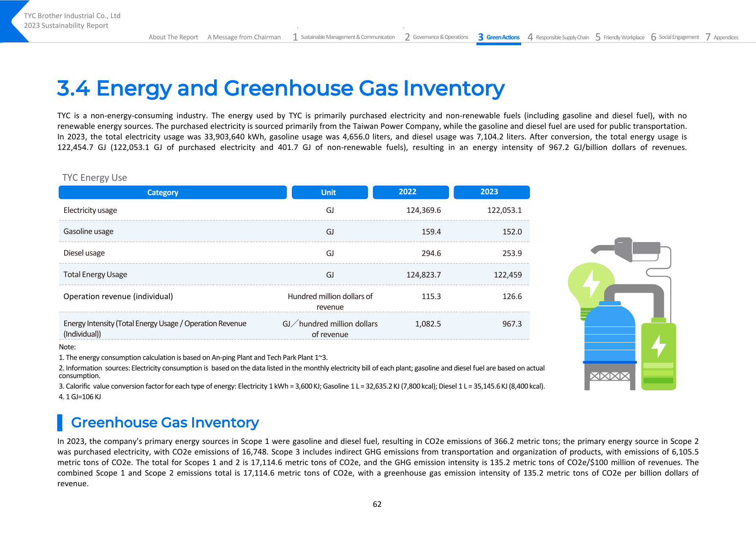Click the 152.0 gasoline value
Viewport: 756px width, 539px height.
click(512, 232)
